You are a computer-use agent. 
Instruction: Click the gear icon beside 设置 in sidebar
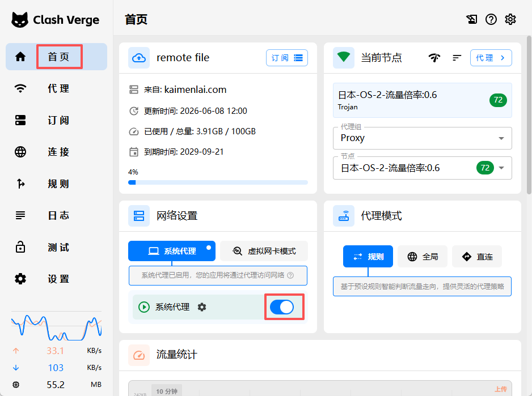click(x=20, y=279)
